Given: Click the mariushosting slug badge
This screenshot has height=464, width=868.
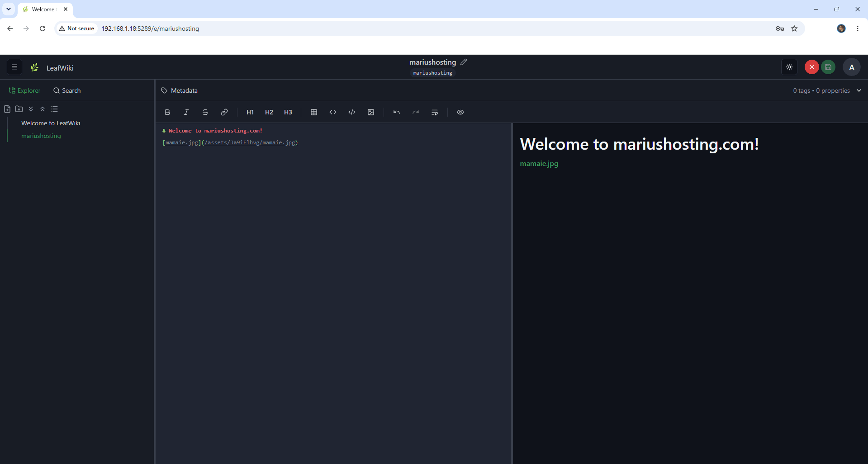Looking at the screenshot, I should point(432,73).
